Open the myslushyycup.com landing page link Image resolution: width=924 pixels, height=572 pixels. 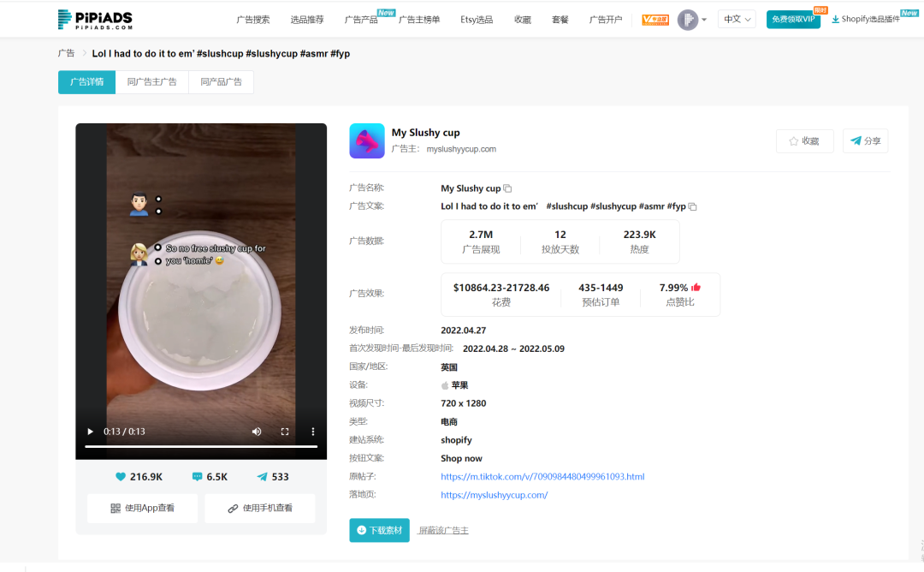(x=495, y=495)
